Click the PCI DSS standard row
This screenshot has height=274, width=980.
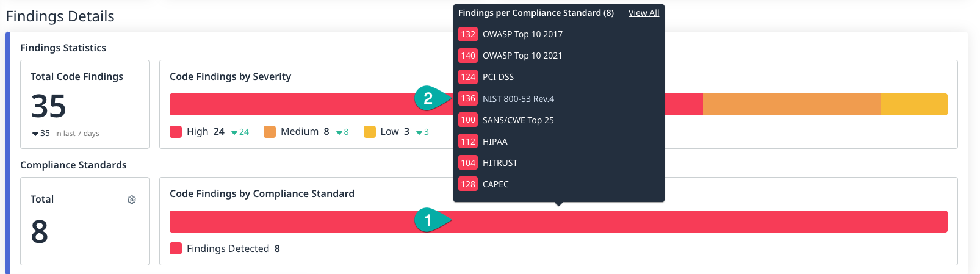(x=498, y=77)
